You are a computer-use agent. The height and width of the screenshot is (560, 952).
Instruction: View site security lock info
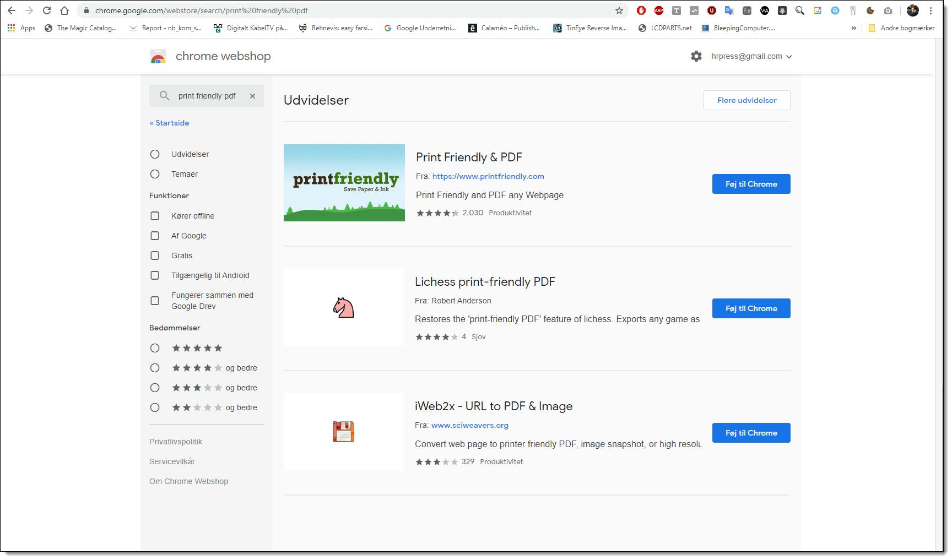86,10
